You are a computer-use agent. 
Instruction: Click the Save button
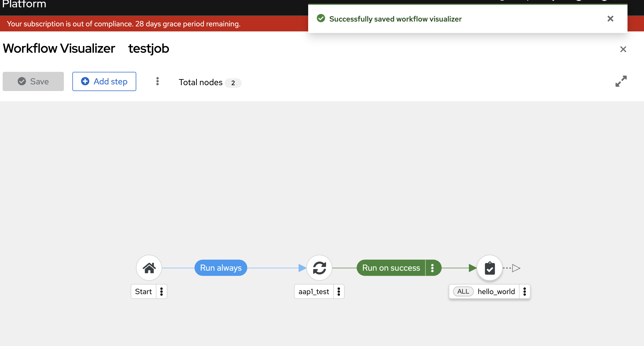point(33,81)
